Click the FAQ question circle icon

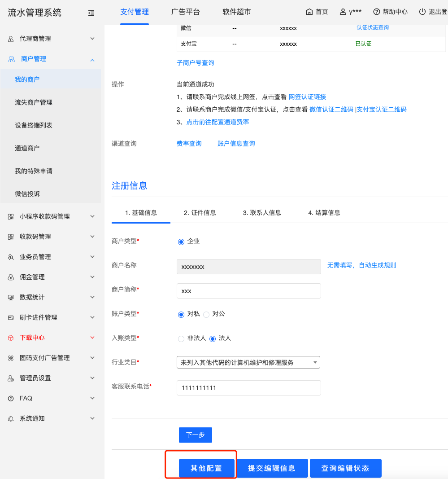pyautogui.click(x=11, y=398)
